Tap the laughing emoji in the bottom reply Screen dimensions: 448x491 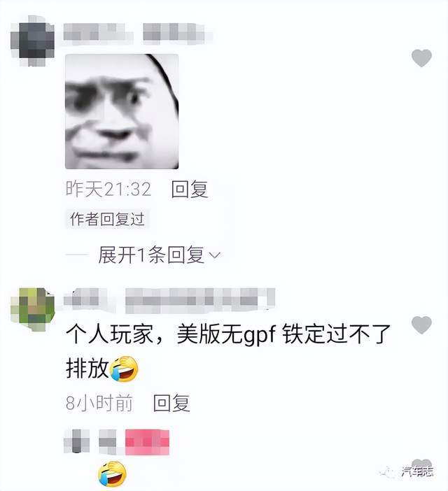click(x=112, y=474)
